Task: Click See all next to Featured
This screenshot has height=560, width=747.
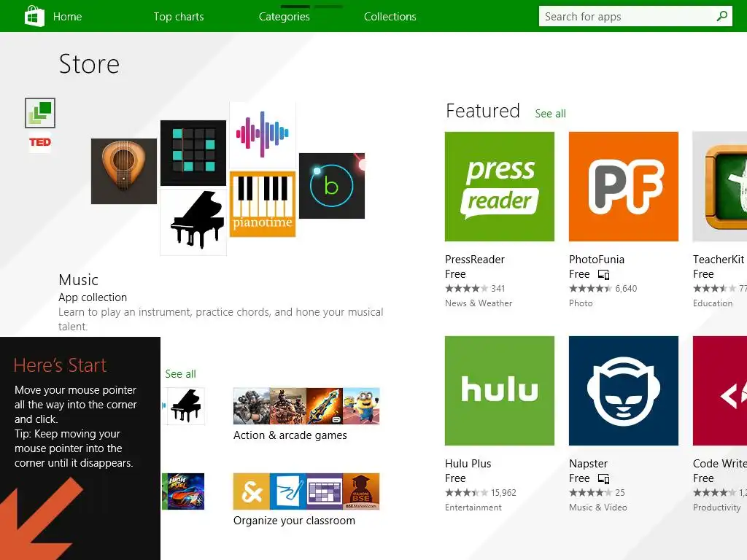Action: [550, 114]
